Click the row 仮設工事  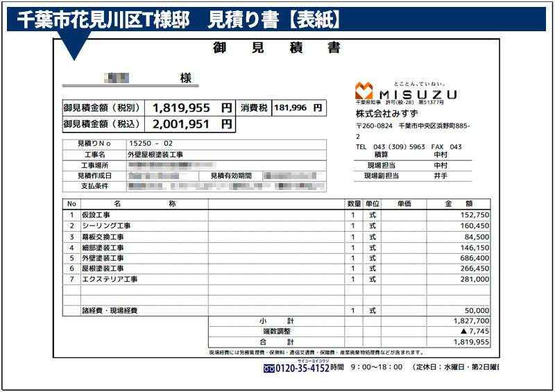(x=276, y=215)
